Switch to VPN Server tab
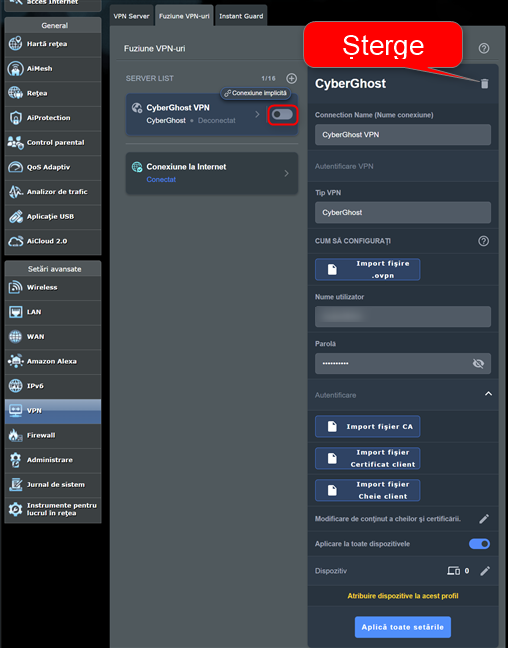This screenshot has height=648, width=508. (131, 16)
